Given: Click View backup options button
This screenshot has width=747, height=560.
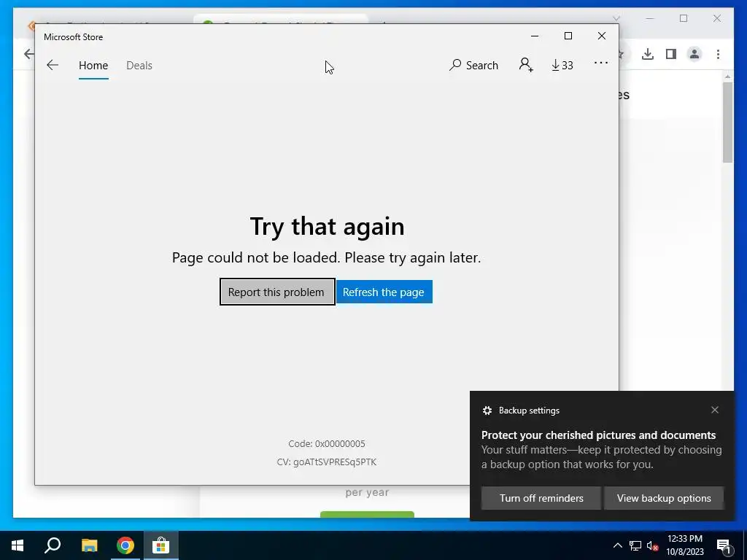Looking at the screenshot, I should pos(664,498).
